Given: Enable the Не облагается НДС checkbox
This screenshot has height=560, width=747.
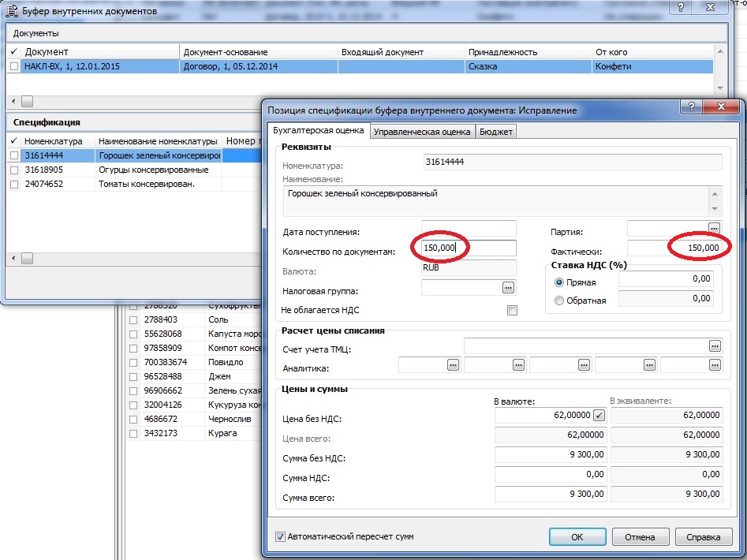Looking at the screenshot, I should pyautogui.click(x=512, y=310).
